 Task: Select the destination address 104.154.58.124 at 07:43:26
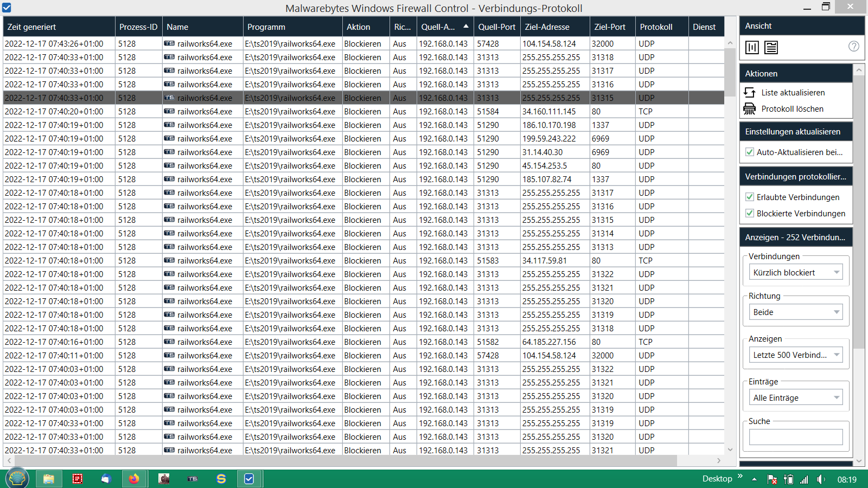[x=549, y=43]
